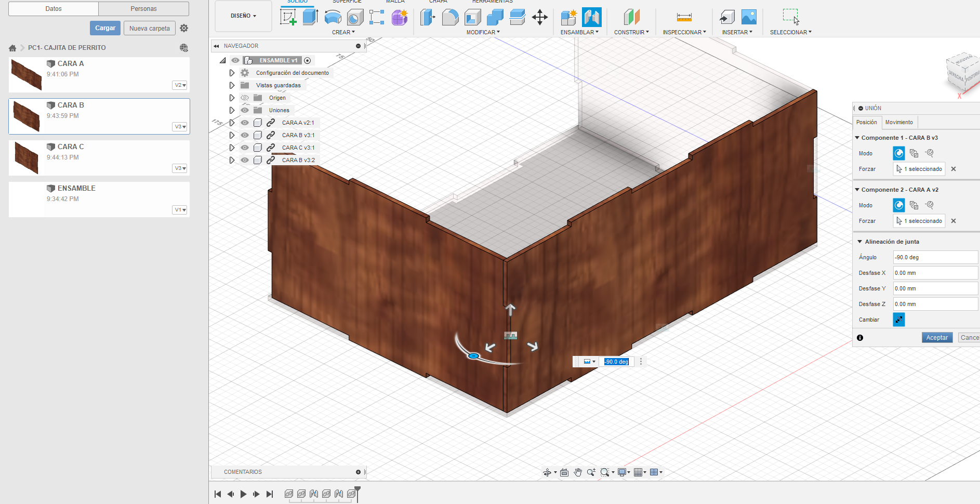Image resolution: width=980 pixels, height=504 pixels.
Task: Open project in web browser globe icon
Action: click(x=184, y=48)
